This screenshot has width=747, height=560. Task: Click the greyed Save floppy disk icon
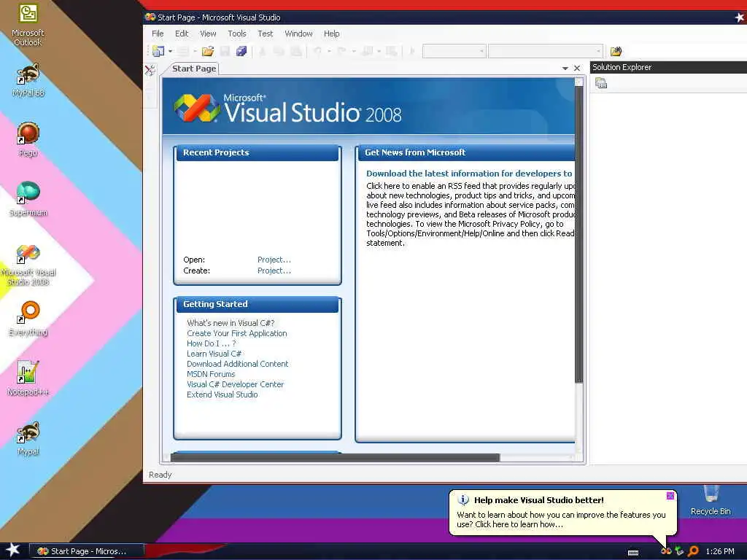[225, 51]
